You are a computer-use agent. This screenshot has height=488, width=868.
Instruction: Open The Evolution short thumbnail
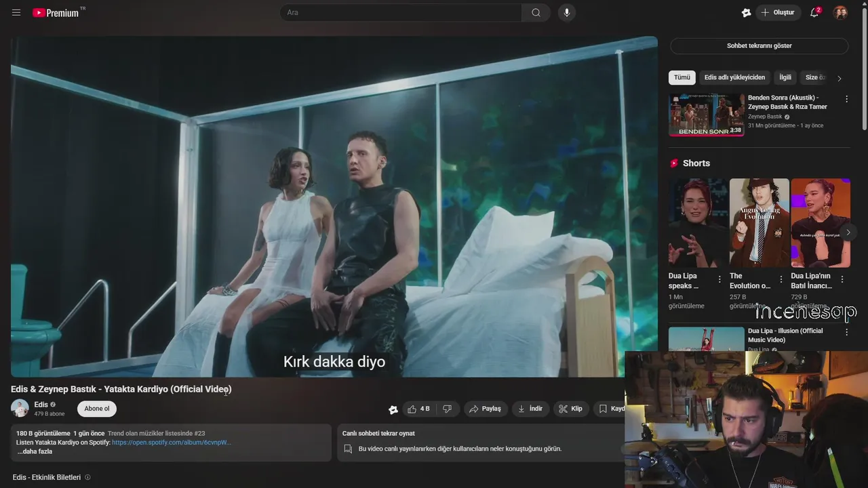[759, 223]
